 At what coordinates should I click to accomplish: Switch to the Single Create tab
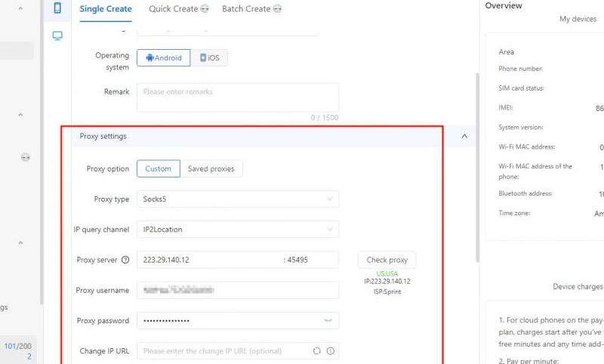(x=106, y=9)
